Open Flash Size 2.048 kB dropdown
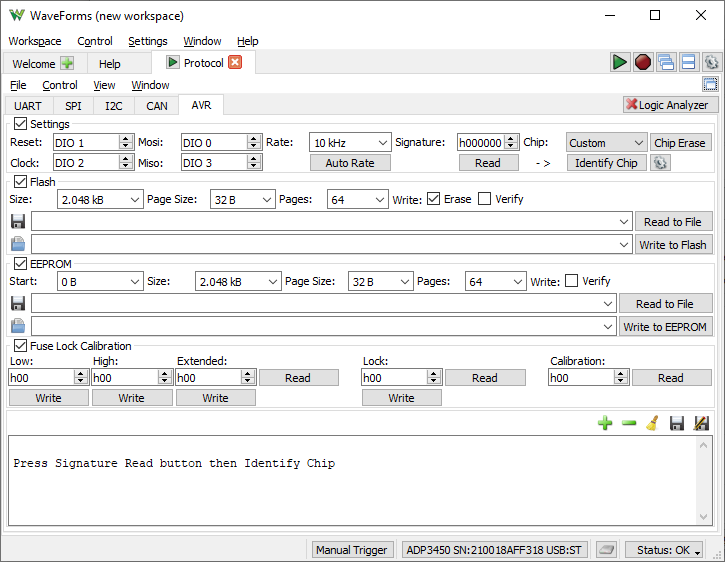The width and height of the screenshot is (725, 562). click(x=100, y=199)
